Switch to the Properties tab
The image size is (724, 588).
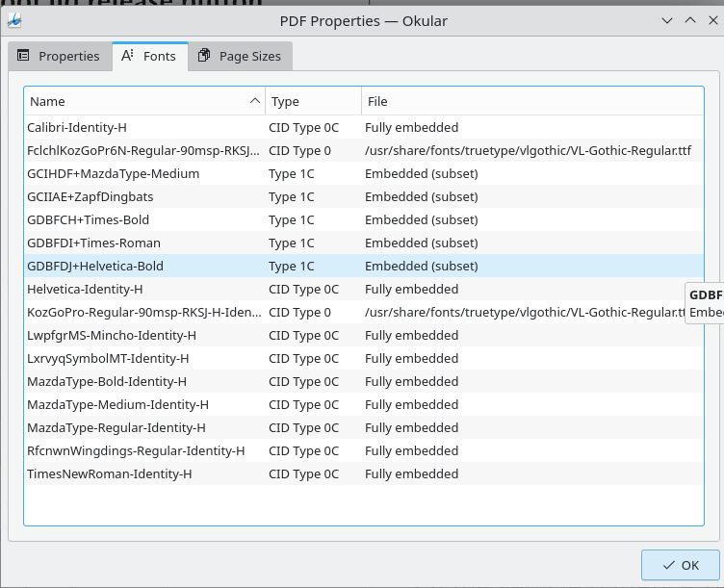[x=60, y=57]
